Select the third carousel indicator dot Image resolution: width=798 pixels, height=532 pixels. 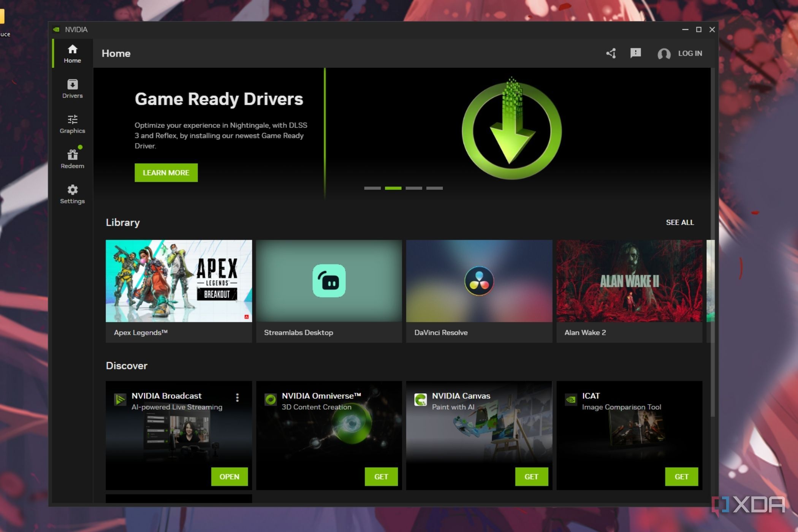(415, 188)
